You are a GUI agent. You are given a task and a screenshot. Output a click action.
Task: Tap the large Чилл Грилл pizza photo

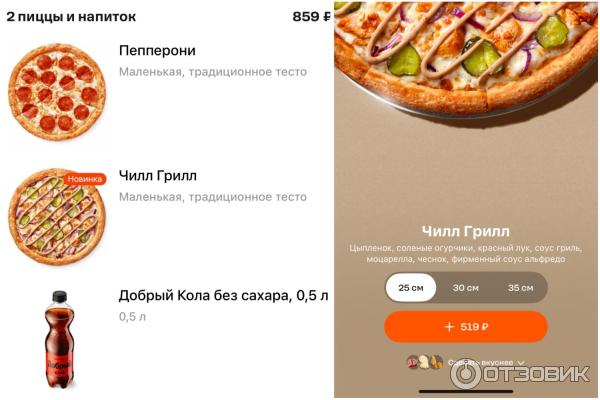(x=466, y=57)
